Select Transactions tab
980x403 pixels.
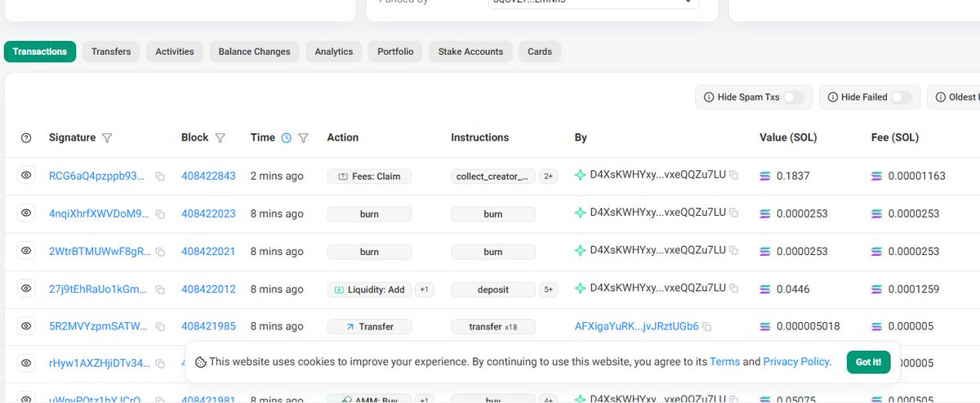tap(40, 51)
